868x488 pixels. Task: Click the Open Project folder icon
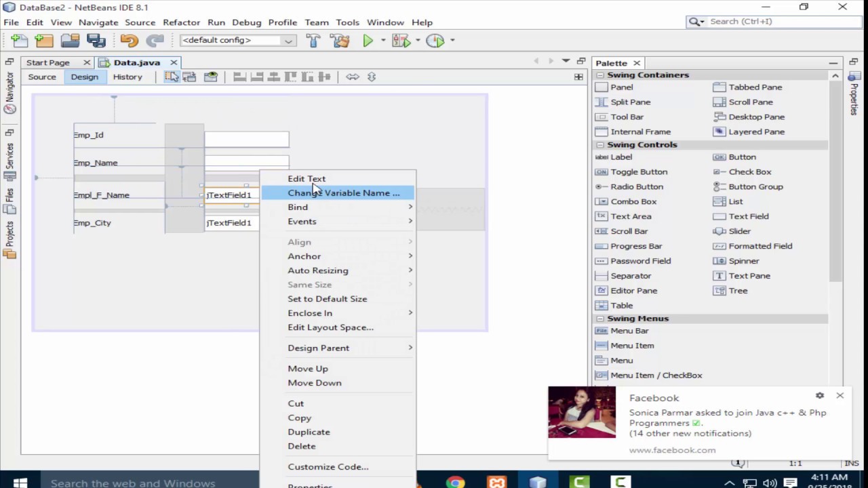[x=70, y=41]
